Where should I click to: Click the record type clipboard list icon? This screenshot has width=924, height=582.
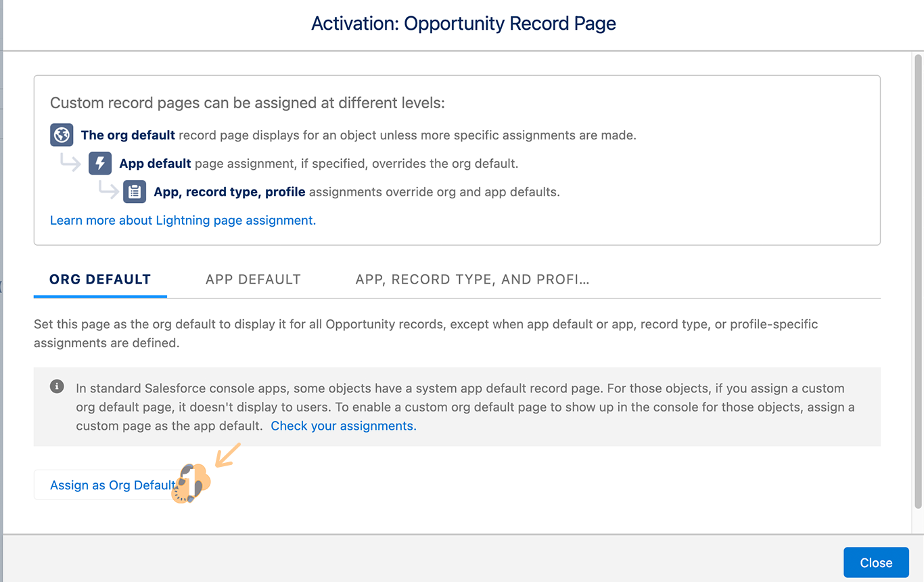pos(135,192)
